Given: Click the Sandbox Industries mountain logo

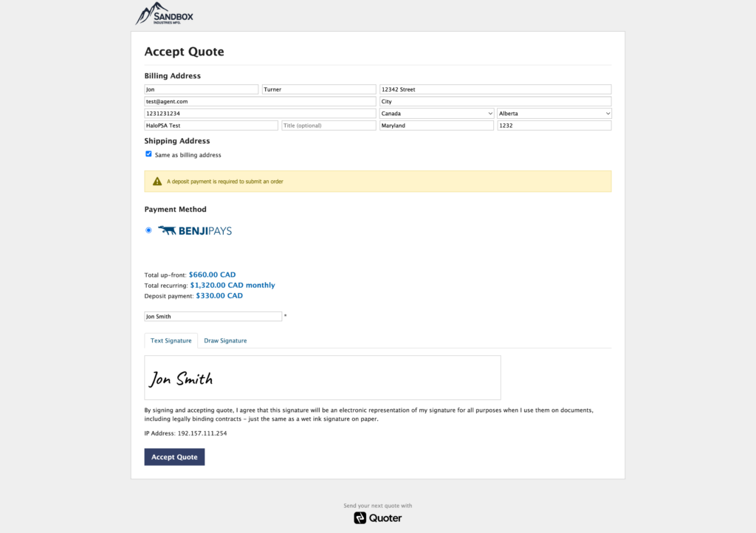Looking at the screenshot, I should tap(164, 13).
